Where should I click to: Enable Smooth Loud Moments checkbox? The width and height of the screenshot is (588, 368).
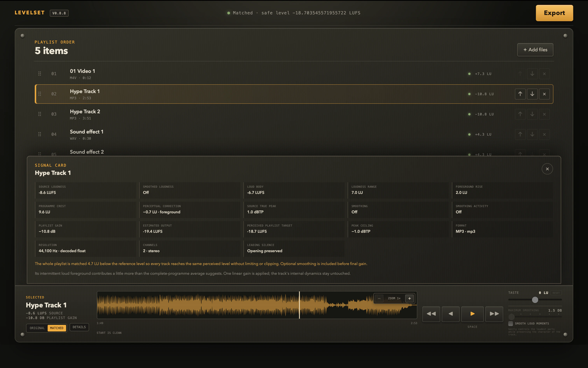coord(510,324)
